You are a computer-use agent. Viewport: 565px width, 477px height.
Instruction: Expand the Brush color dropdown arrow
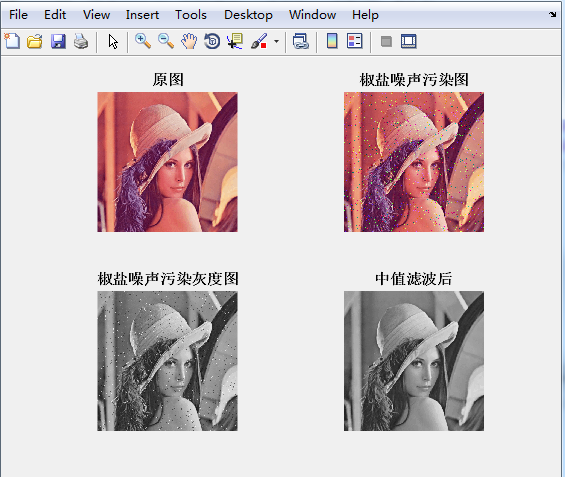pyautogui.click(x=276, y=41)
